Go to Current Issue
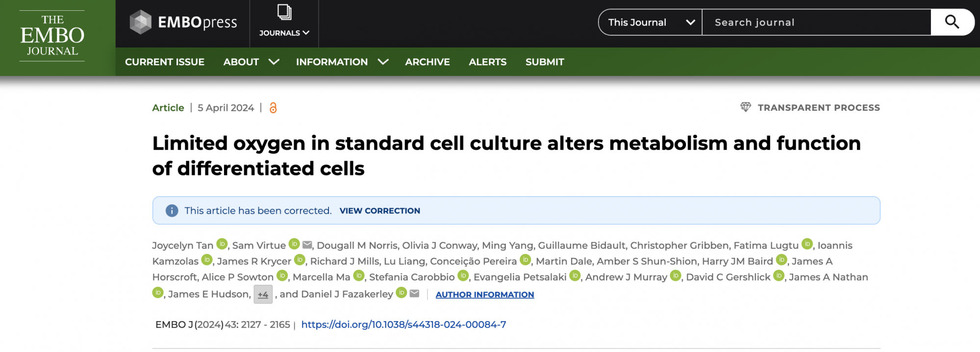The image size is (980, 352). click(165, 62)
